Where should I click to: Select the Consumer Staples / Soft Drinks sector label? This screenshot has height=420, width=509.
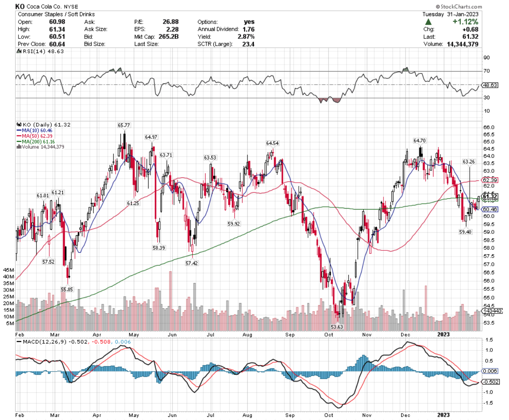click(x=56, y=14)
